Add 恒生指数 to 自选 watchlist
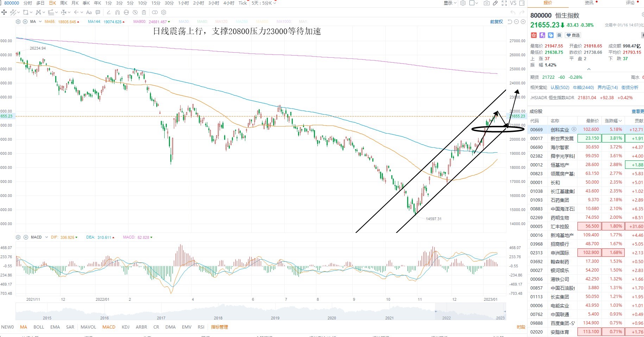 pos(573,35)
